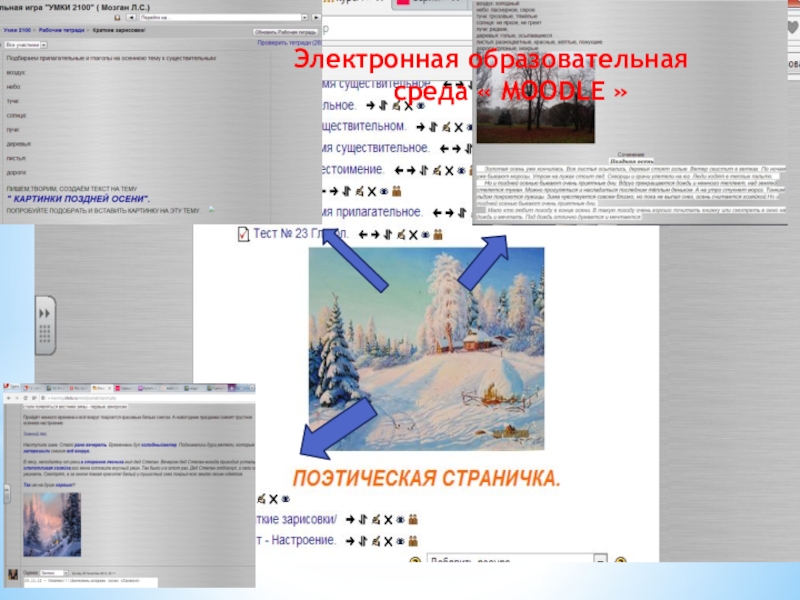This screenshot has width=800, height=600.
Task: Click the move up/down icon in 'льное.' row
Action: click(383, 106)
